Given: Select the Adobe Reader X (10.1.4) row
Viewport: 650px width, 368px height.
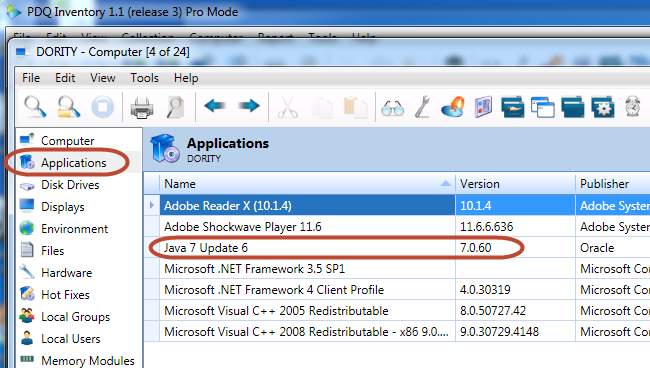Looking at the screenshot, I should tap(397, 205).
